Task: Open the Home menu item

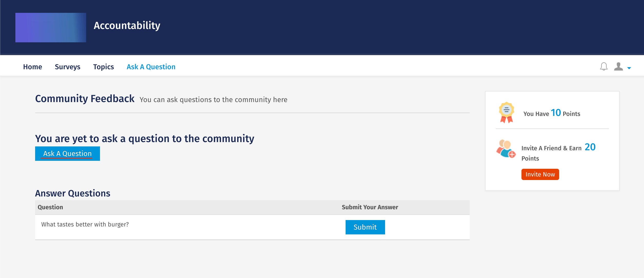Action: tap(33, 67)
